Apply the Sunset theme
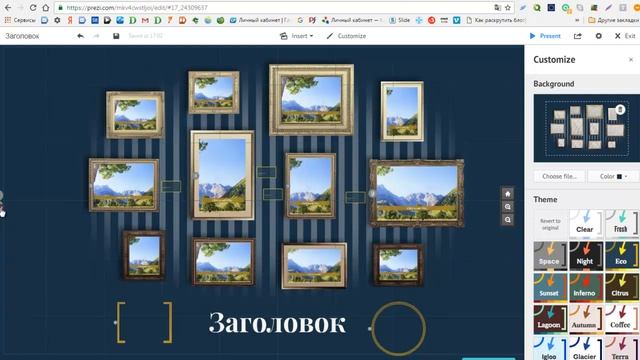Screen dimensions: 640x360 click(550, 288)
